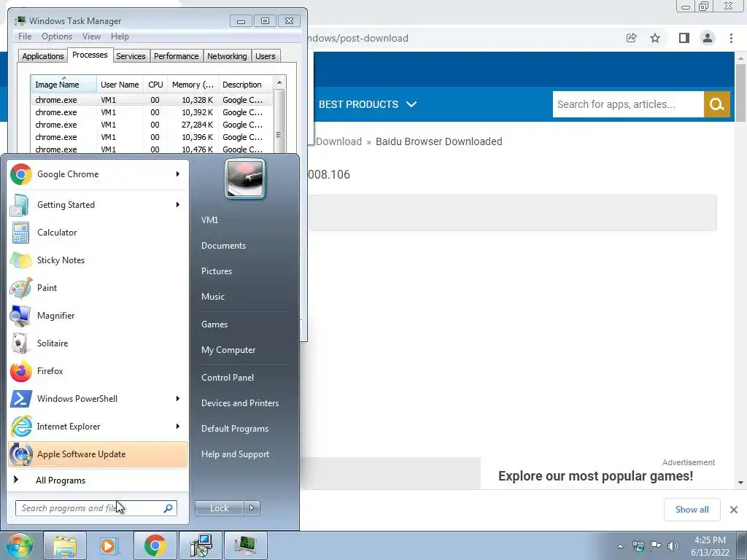The width and height of the screenshot is (747, 560).
Task: Click Show all downloads button
Action: pos(692,510)
